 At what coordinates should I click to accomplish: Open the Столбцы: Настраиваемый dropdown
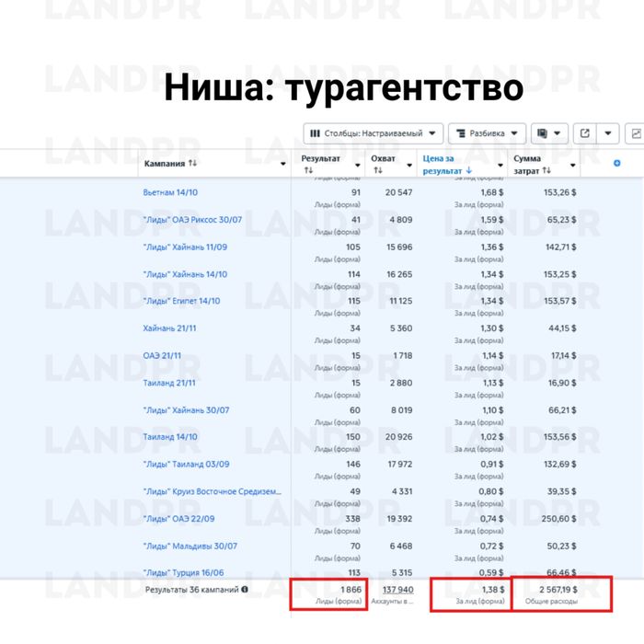coord(373,133)
